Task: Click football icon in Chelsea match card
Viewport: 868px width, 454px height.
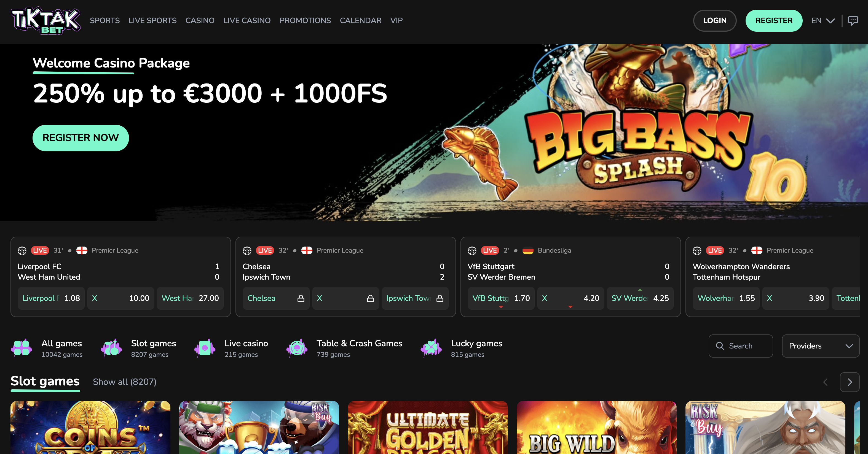Action: pos(247,250)
